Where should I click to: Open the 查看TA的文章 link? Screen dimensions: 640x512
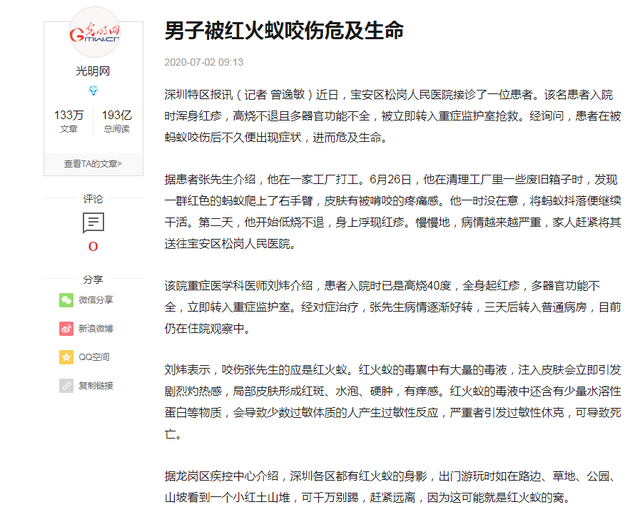(x=93, y=164)
